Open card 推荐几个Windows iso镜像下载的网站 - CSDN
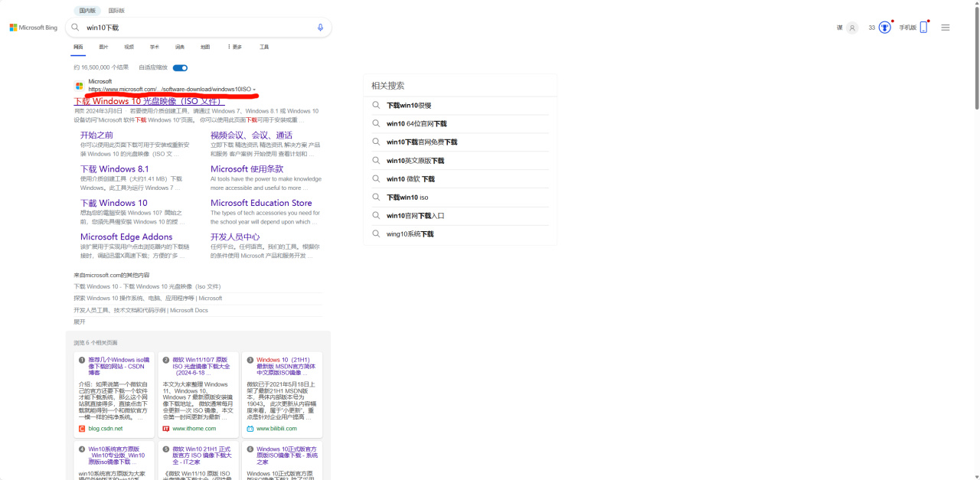980x480 pixels. click(119, 366)
